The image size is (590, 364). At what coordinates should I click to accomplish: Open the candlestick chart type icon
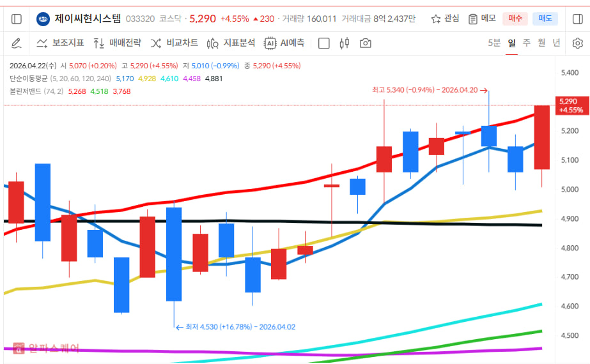(x=345, y=43)
